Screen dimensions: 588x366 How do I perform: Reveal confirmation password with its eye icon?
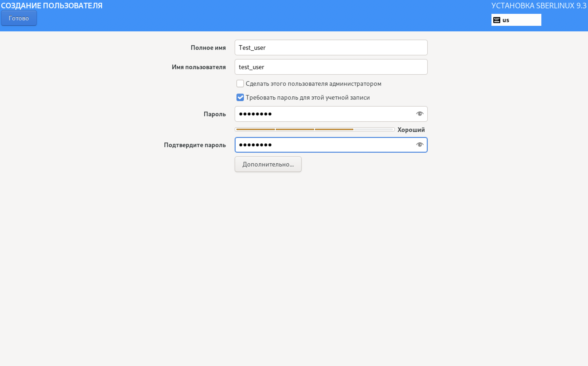click(420, 145)
